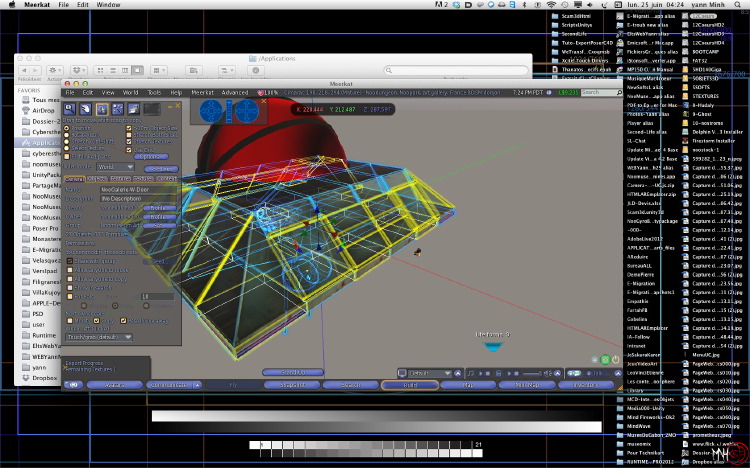This screenshot has height=468, width=750.
Task: Enable the Share with group checkbox
Action: tap(70, 261)
